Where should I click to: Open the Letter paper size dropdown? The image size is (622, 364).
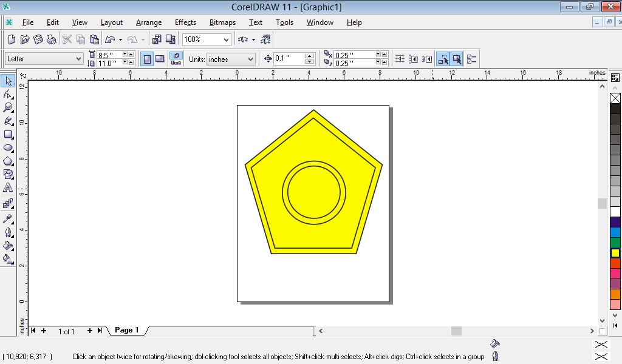point(78,59)
